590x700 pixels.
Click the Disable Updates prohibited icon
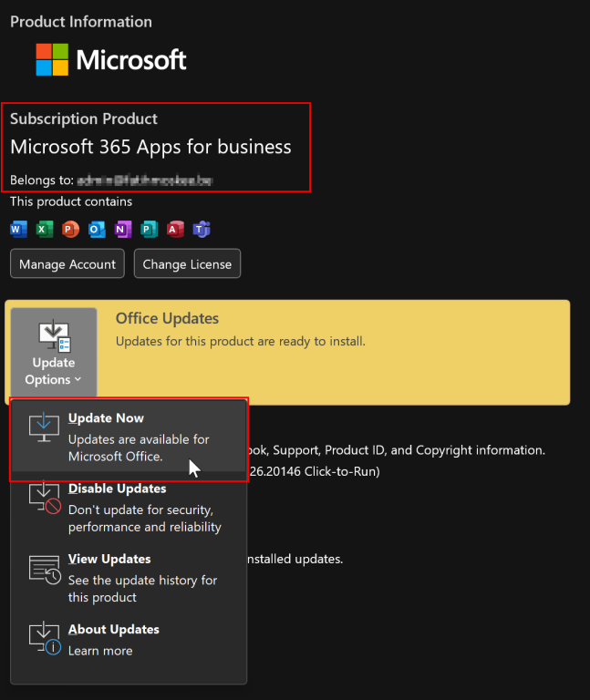pos(45,498)
